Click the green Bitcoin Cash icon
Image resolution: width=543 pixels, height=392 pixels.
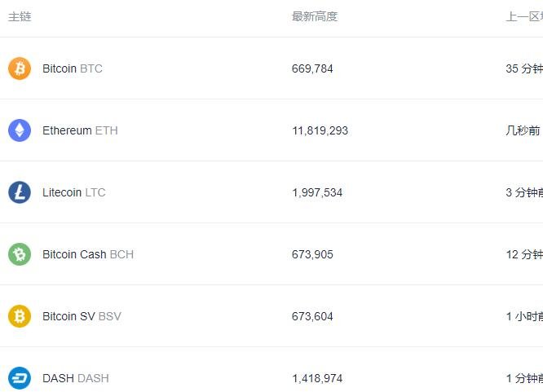(x=20, y=254)
